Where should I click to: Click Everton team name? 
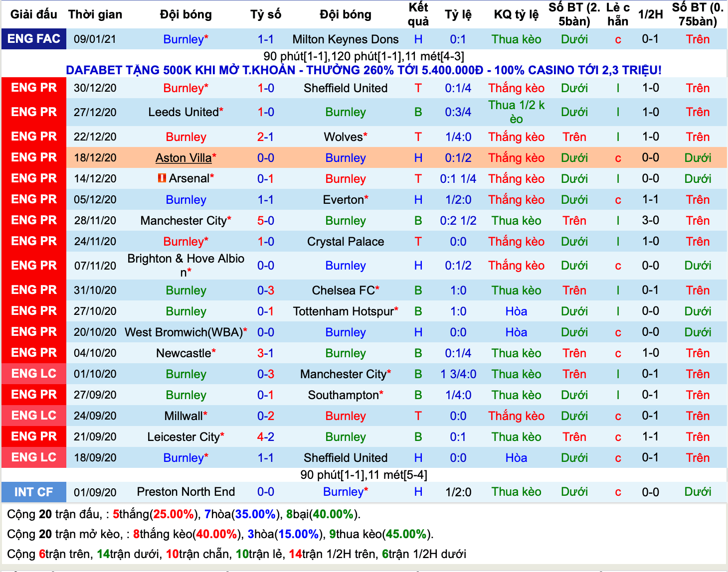tap(343, 200)
